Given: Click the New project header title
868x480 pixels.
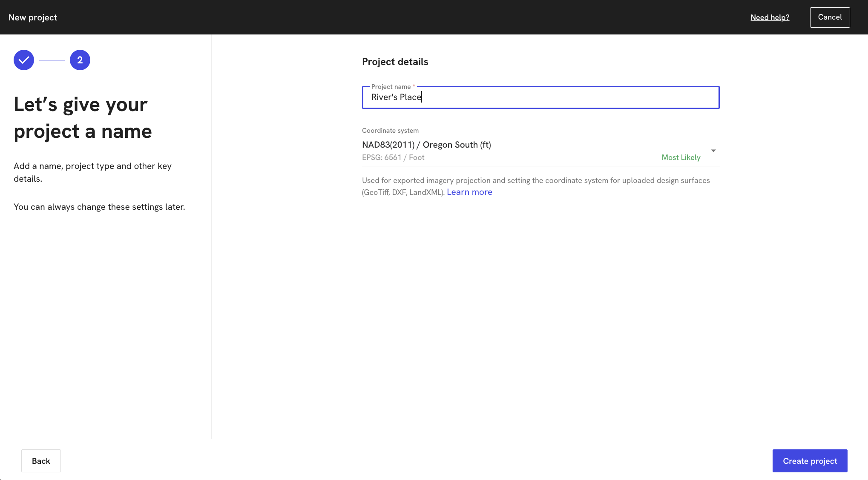Looking at the screenshot, I should tap(33, 17).
